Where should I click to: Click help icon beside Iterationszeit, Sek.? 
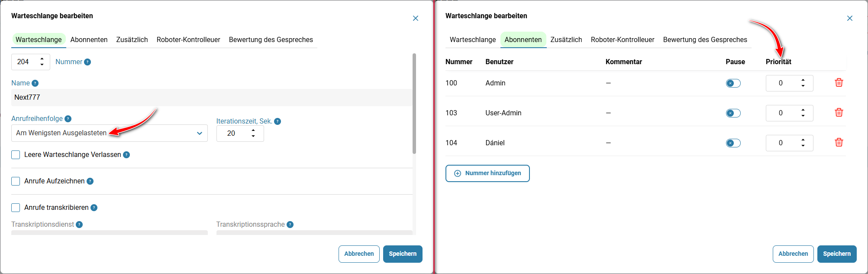point(278,121)
